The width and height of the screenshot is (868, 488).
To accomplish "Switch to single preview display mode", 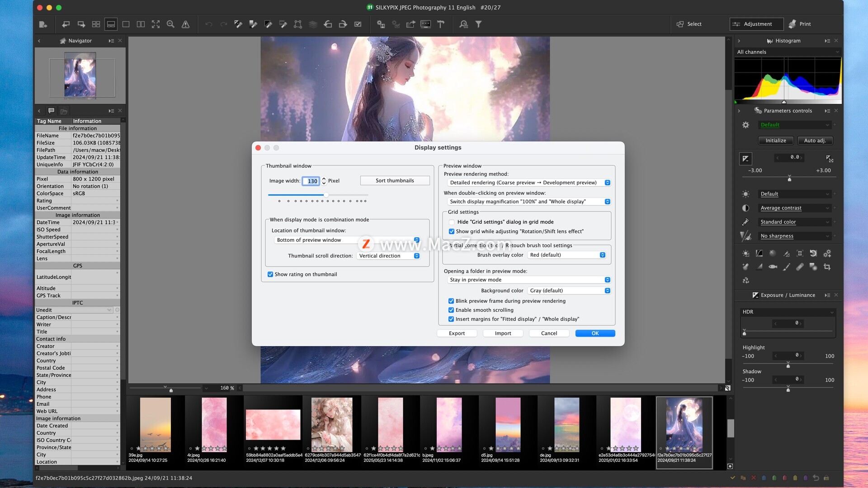I will click(126, 24).
